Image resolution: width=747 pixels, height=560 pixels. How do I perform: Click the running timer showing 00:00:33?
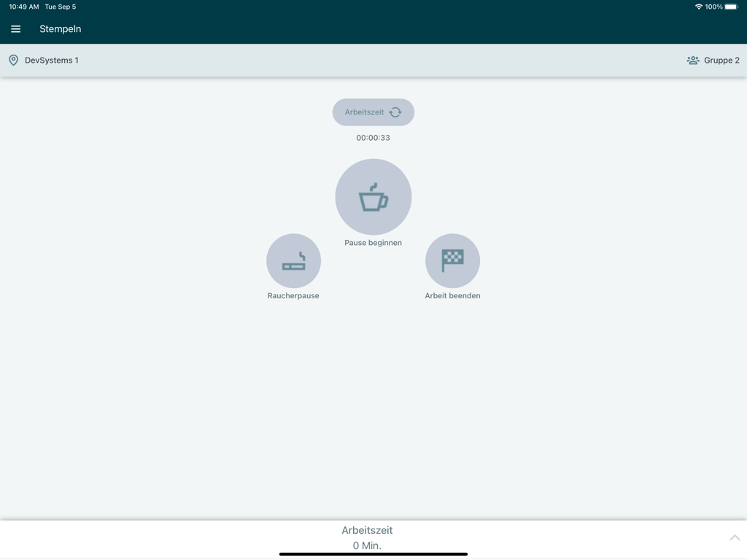pos(373,137)
